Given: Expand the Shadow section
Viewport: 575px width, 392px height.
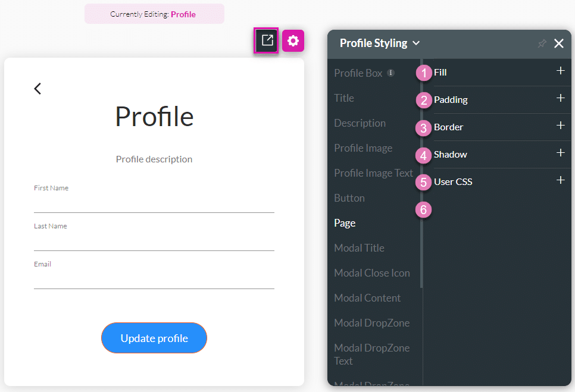Looking at the screenshot, I should pyautogui.click(x=560, y=152).
